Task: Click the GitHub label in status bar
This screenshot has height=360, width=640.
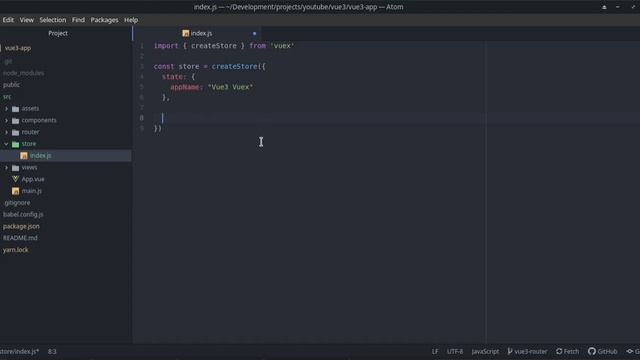Action: point(607,351)
